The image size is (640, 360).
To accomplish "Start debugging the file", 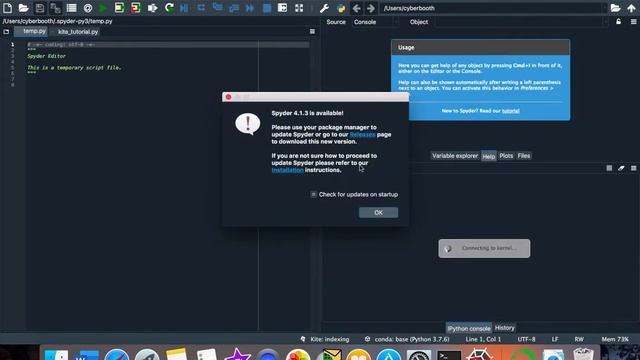I will 184,8.
